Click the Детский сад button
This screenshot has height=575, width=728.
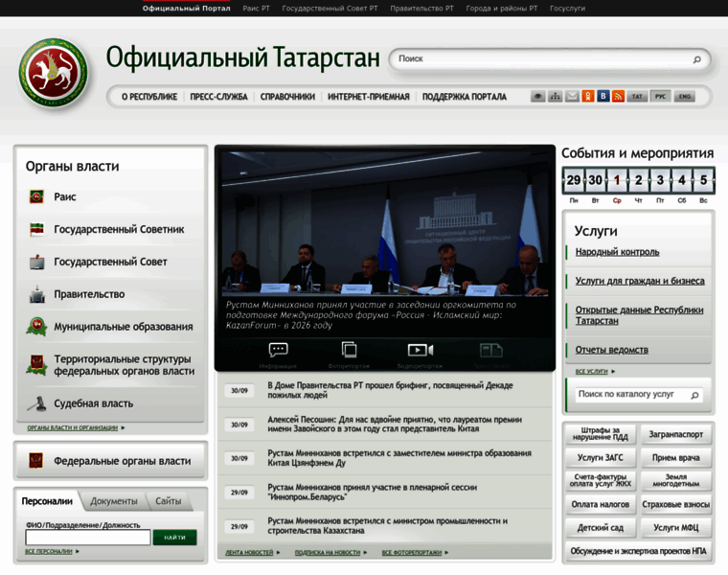click(600, 528)
